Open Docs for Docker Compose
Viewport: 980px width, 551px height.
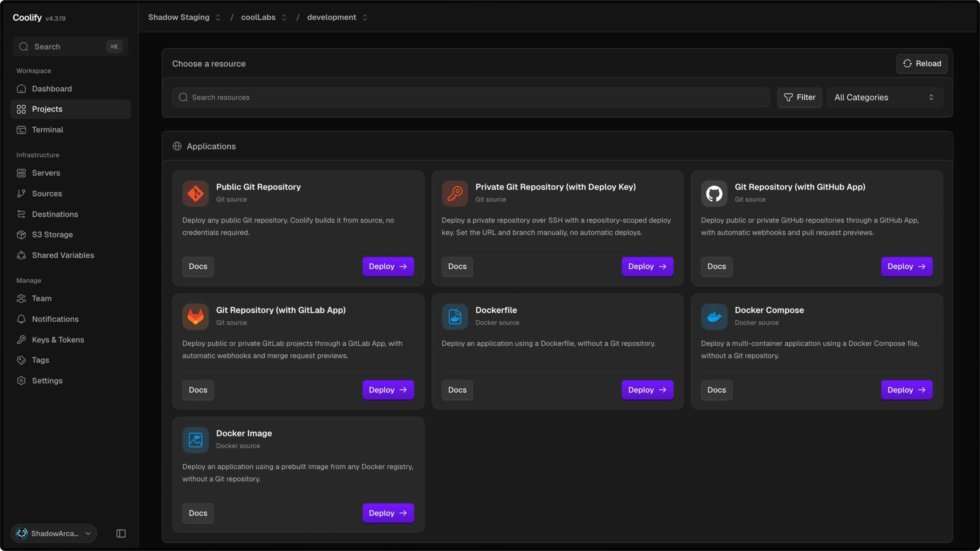point(716,389)
